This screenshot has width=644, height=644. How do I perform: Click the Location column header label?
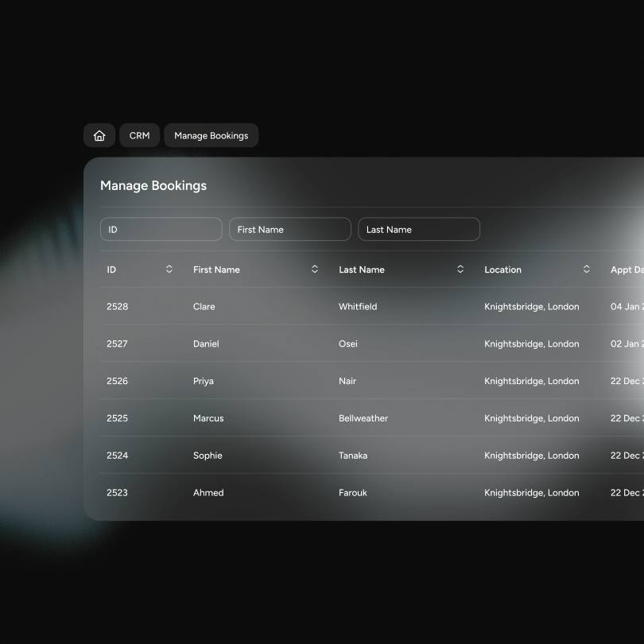pyautogui.click(x=502, y=270)
